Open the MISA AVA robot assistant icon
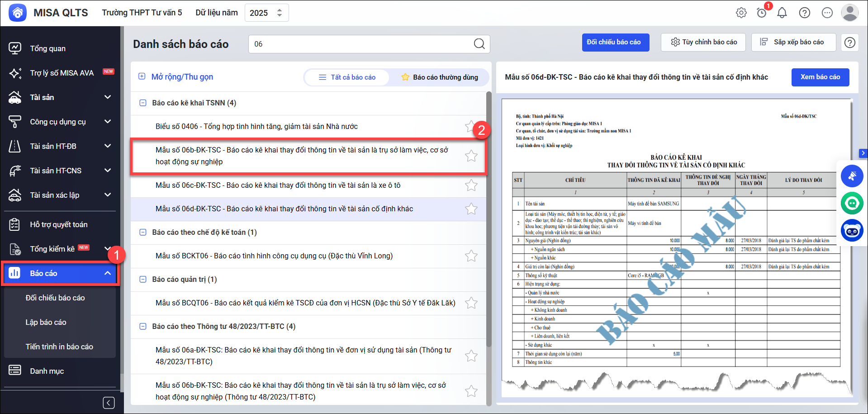Image resolution: width=868 pixels, height=414 pixels. pyautogui.click(x=852, y=230)
